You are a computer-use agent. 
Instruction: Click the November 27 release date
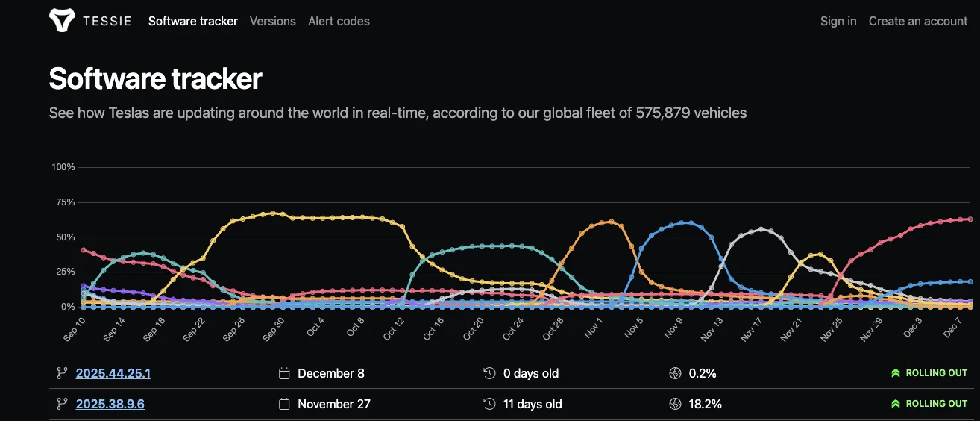[x=334, y=404]
